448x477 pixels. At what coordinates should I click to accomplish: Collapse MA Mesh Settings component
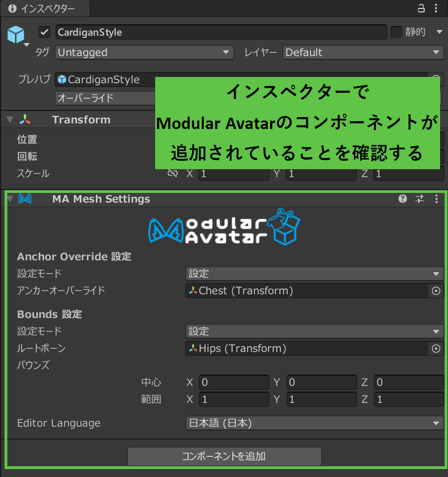pos(10,199)
